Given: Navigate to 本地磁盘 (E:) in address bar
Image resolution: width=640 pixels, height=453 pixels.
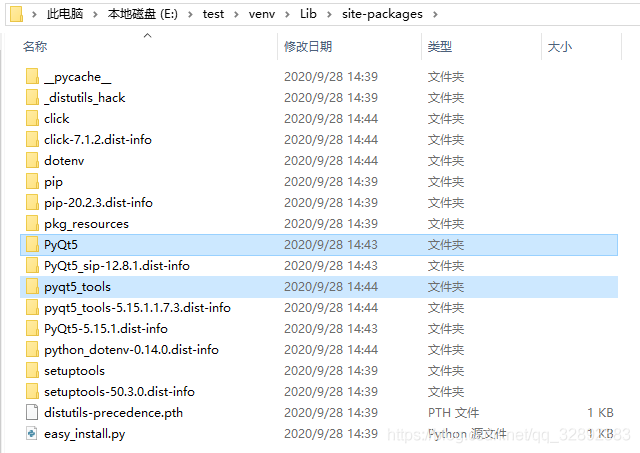Looking at the screenshot, I should click(x=142, y=14).
